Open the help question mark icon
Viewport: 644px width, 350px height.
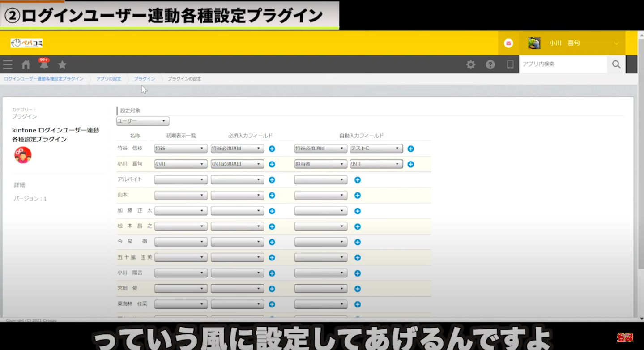point(490,64)
